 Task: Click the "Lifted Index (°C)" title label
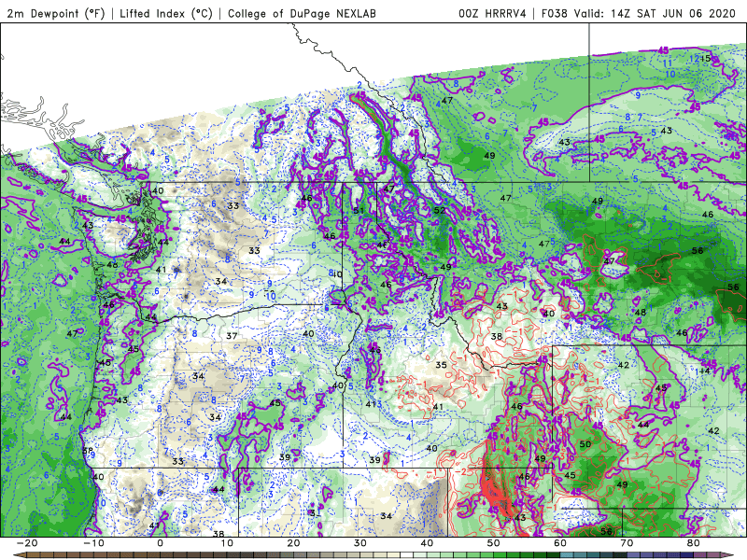tap(166, 13)
